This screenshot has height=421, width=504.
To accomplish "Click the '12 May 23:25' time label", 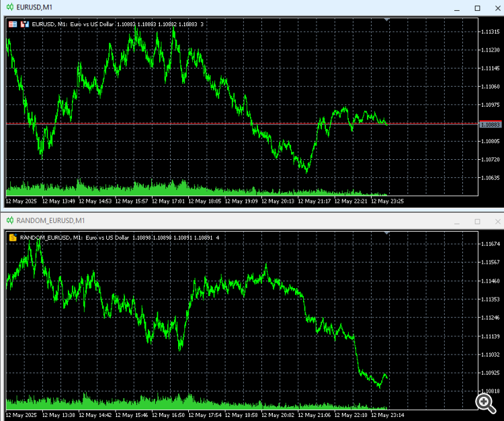I will click(x=387, y=201).
